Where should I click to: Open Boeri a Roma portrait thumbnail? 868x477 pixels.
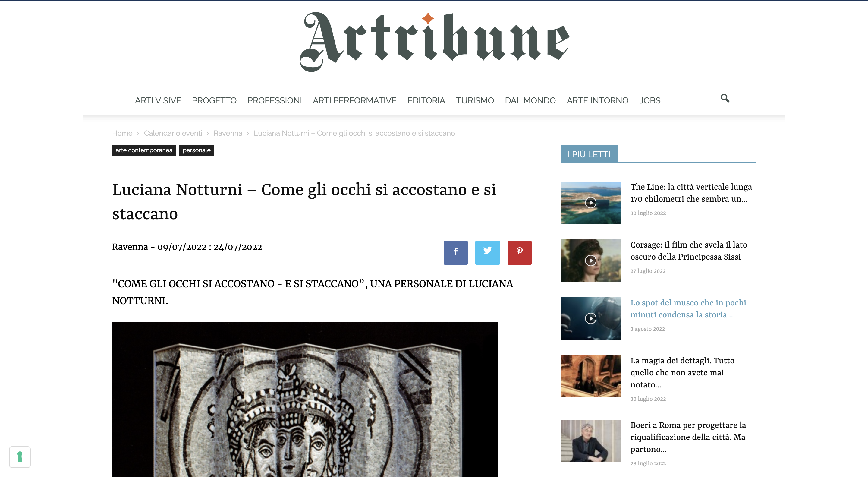(590, 441)
